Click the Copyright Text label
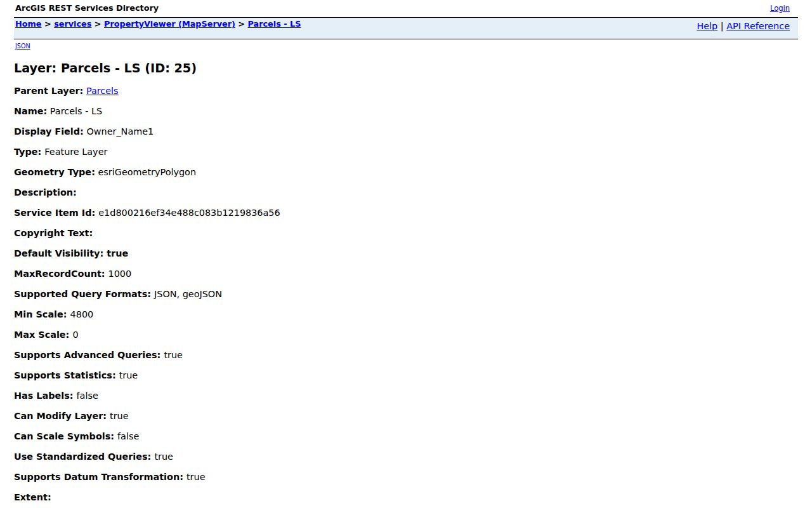This screenshot has width=812, height=508. click(53, 233)
